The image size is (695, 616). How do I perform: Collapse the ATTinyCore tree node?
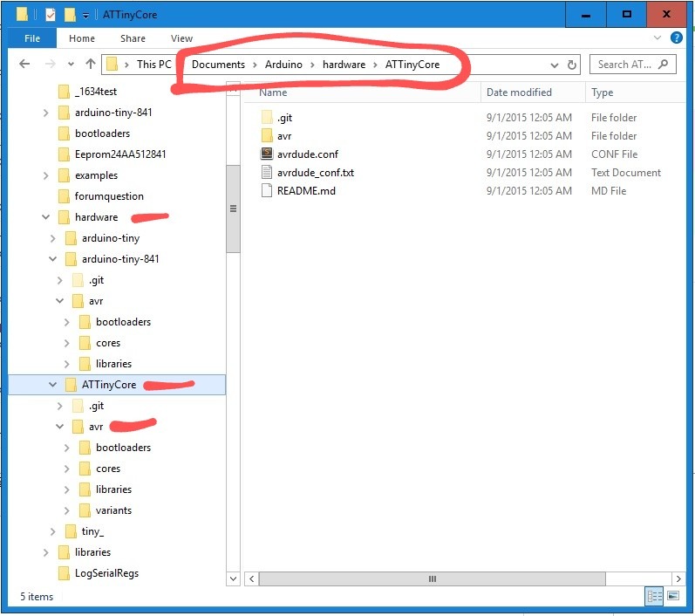[x=52, y=385]
